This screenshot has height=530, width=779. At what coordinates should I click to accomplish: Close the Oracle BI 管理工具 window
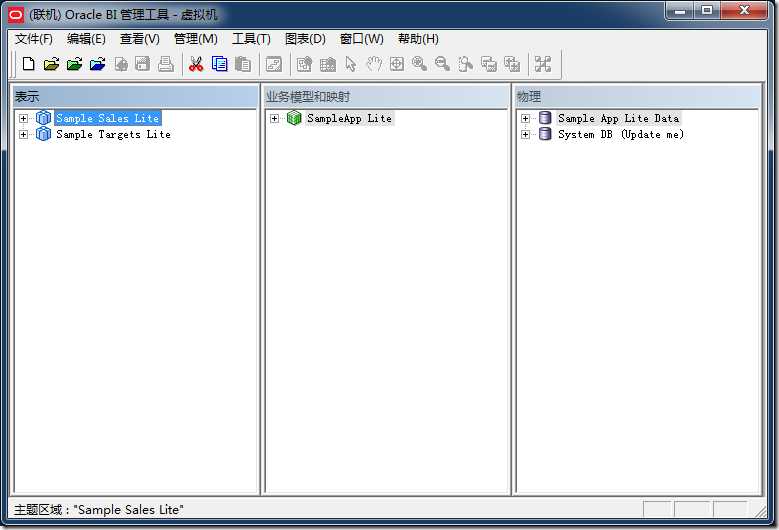tap(744, 10)
